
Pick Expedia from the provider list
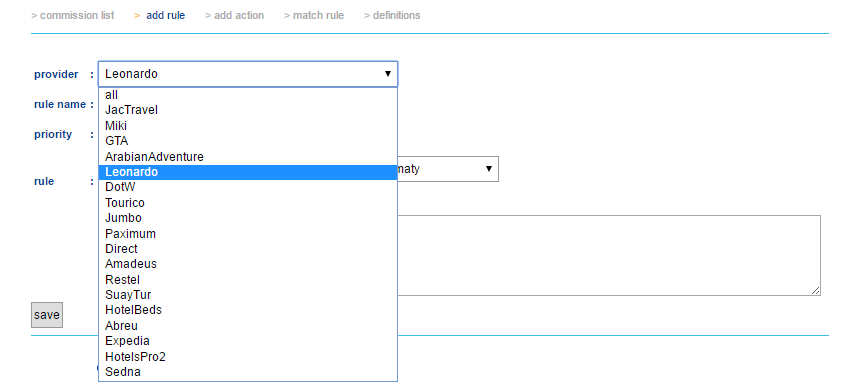(x=248, y=341)
